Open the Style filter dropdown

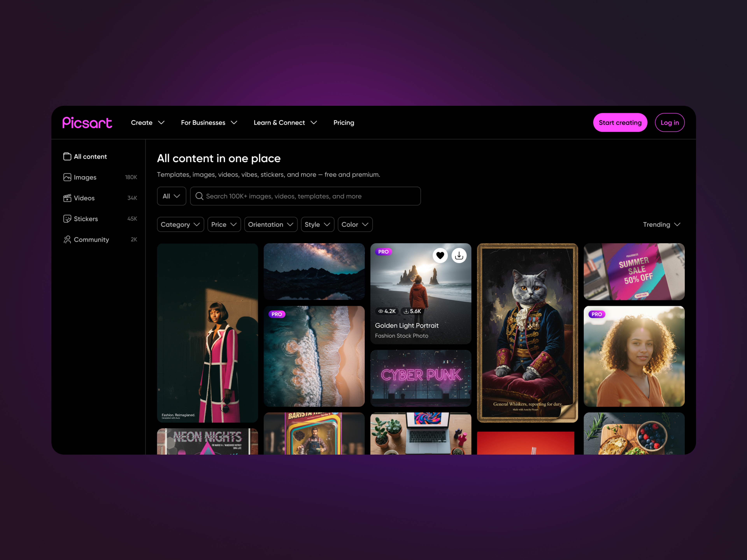[x=317, y=224]
